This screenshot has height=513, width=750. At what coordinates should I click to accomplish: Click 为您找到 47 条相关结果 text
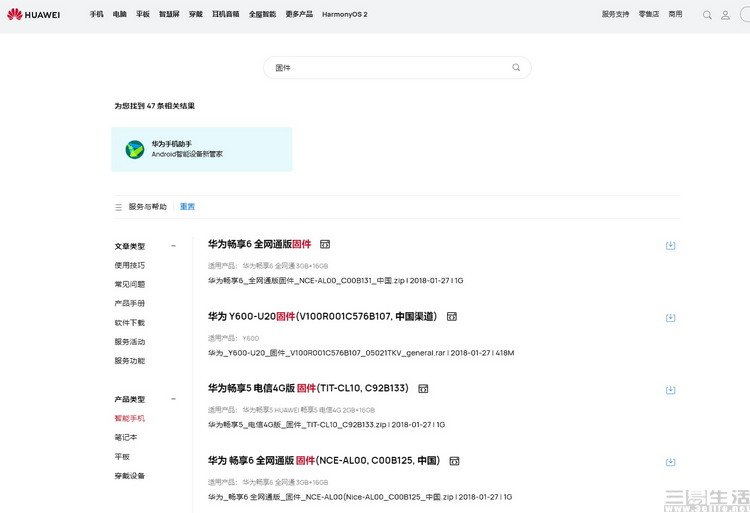pyautogui.click(x=154, y=106)
